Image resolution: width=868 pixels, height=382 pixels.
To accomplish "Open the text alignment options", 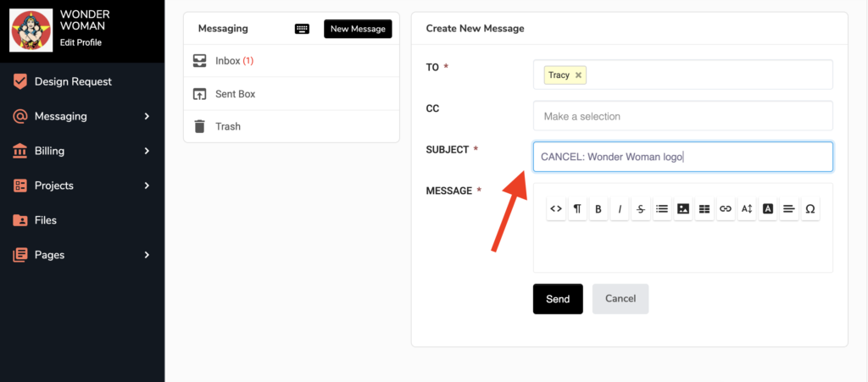I will tap(789, 208).
